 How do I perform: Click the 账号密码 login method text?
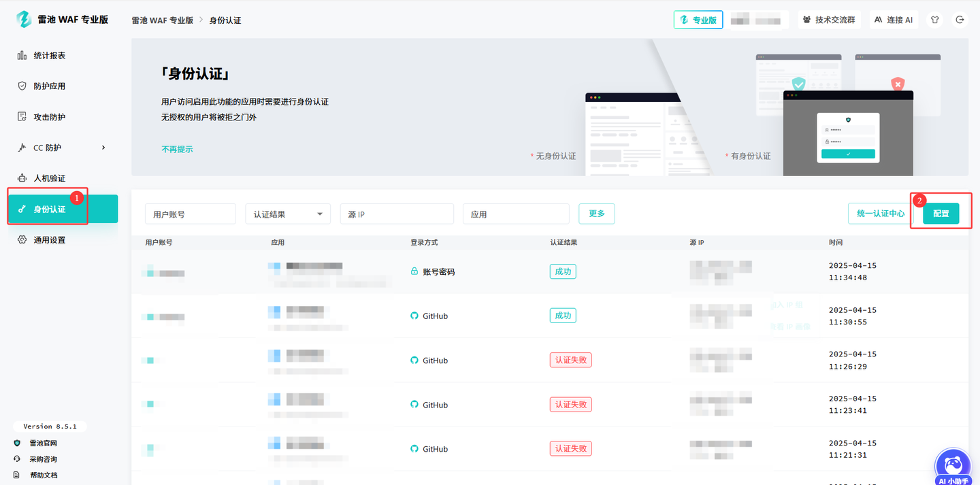click(x=439, y=271)
